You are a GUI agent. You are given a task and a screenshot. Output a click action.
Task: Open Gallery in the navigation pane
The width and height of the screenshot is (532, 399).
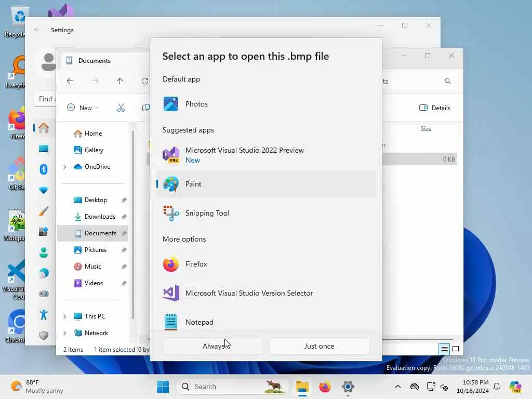pos(88,150)
